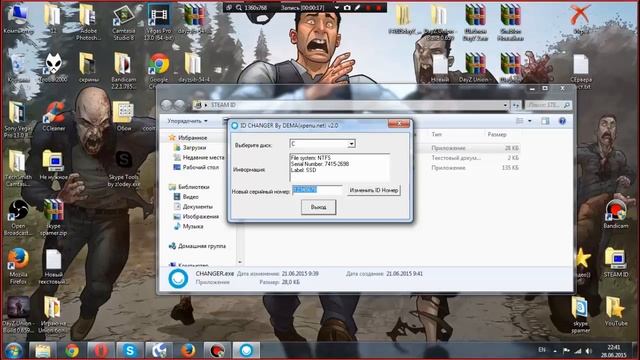Open the Обои folder on desktop

[x=124, y=116]
